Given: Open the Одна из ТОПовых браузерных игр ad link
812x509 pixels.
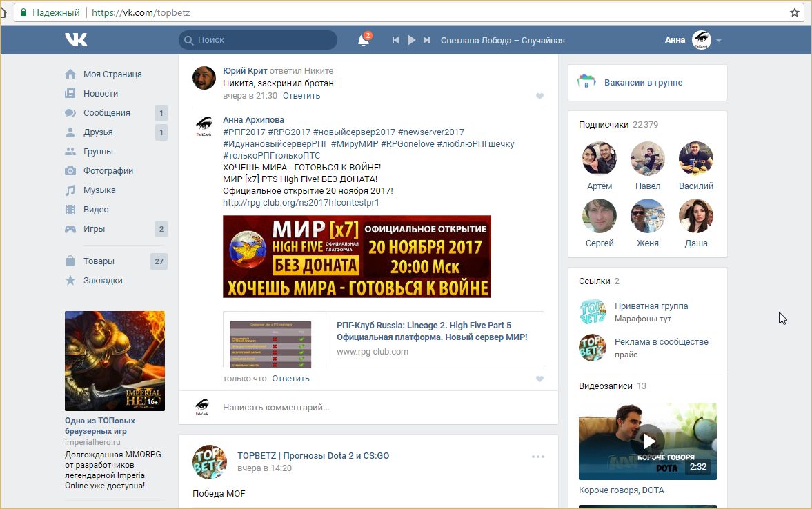Looking at the screenshot, I should click(x=100, y=426).
